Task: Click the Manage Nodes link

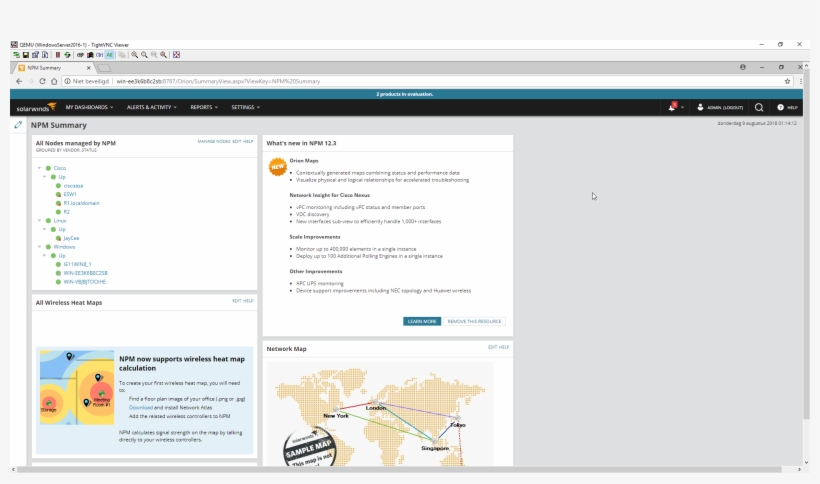Action: [213, 142]
